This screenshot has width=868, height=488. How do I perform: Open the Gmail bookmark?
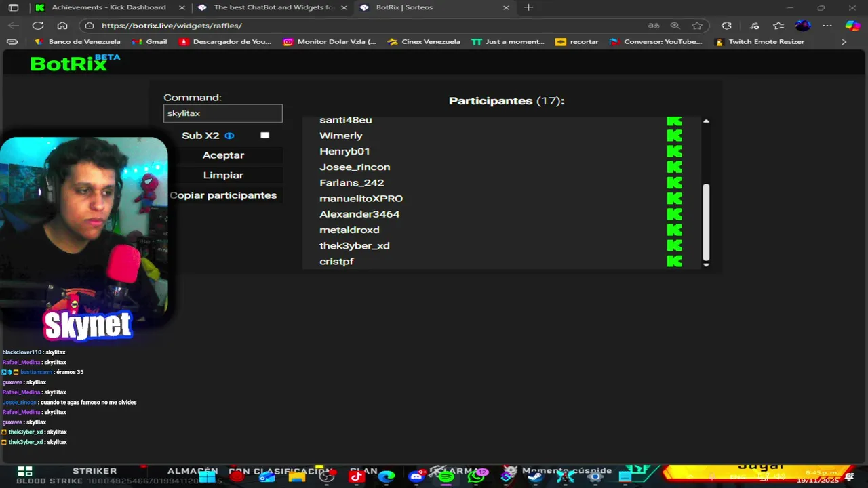(x=149, y=42)
